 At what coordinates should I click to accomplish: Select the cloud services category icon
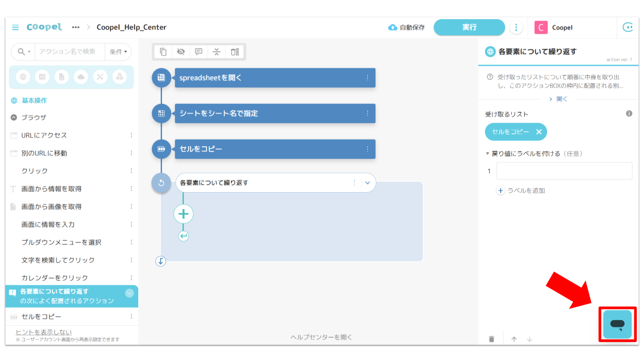[x=81, y=77]
